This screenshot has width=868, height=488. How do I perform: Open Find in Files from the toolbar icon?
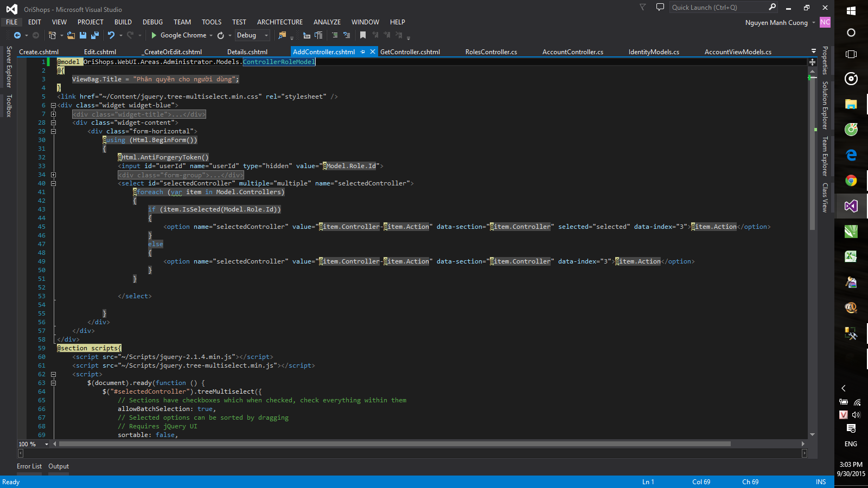click(282, 35)
